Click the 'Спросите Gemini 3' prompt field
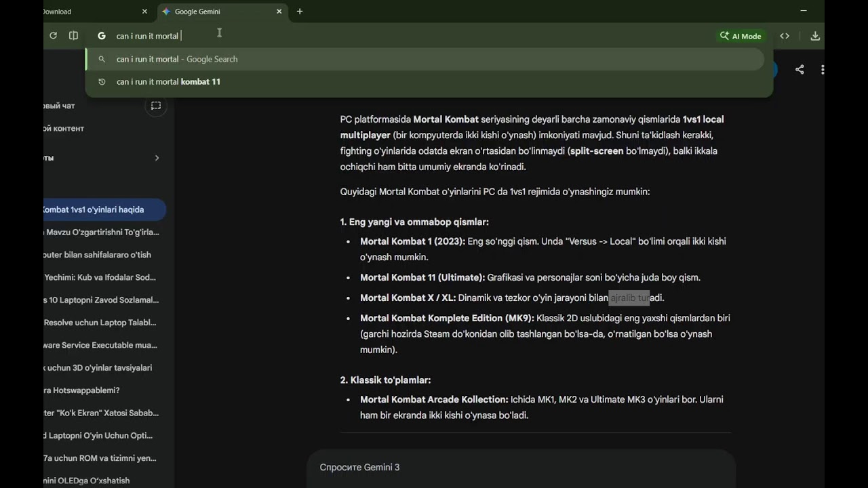This screenshot has width=868, height=488. point(521,468)
